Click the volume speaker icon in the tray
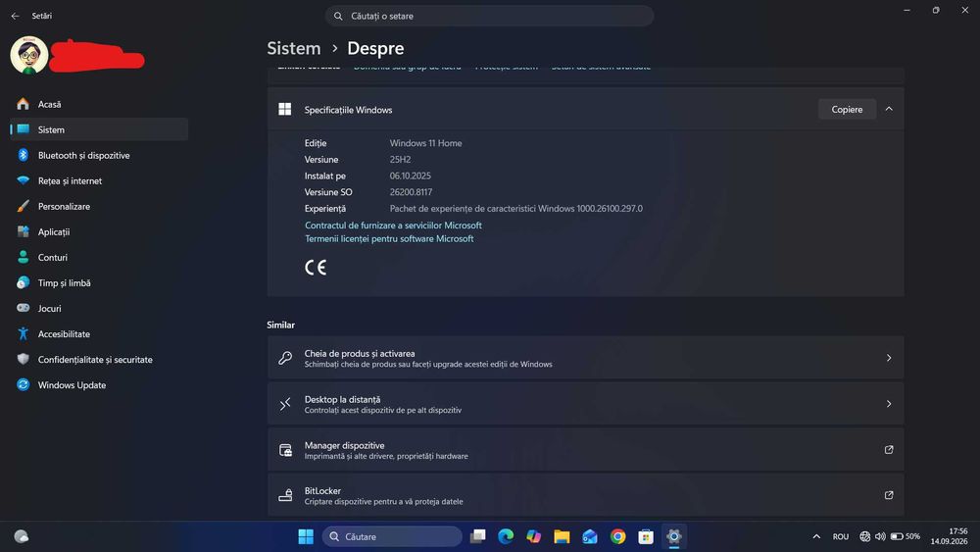980x552 pixels. 880,536
